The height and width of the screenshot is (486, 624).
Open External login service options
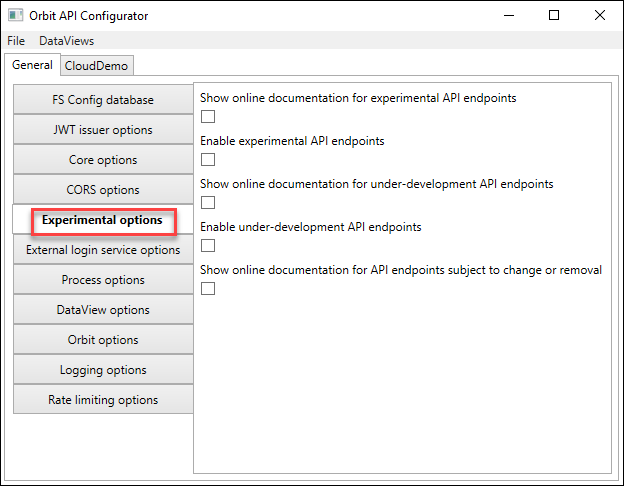tap(103, 250)
